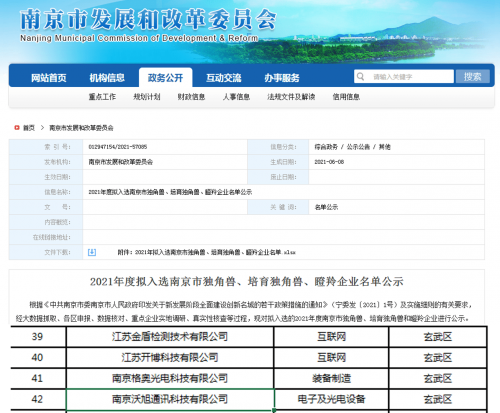Open the 办事服务 tab
The image size is (500, 413).
coord(282,78)
